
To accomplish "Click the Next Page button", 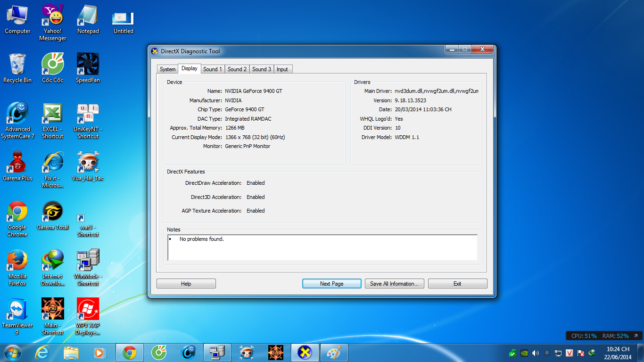I will coord(331,284).
